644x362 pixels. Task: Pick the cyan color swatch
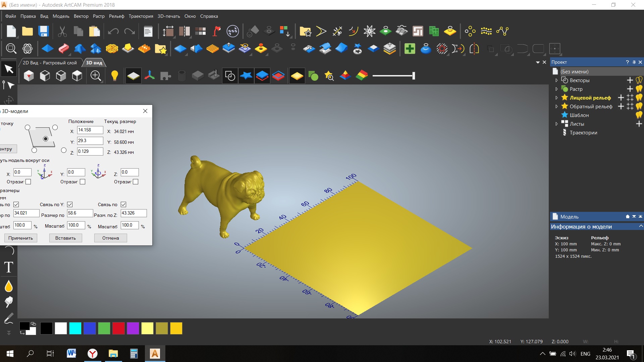[x=75, y=328]
